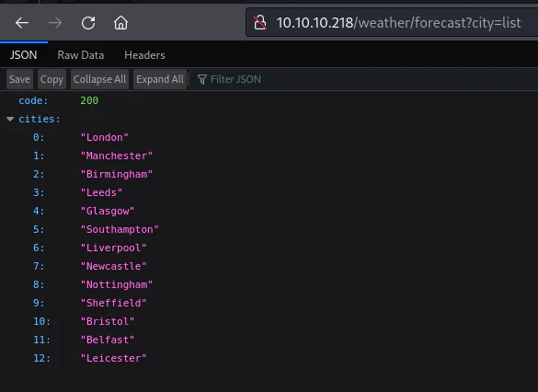Select the "London" value
538x392 pixels.
(x=105, y=137)
